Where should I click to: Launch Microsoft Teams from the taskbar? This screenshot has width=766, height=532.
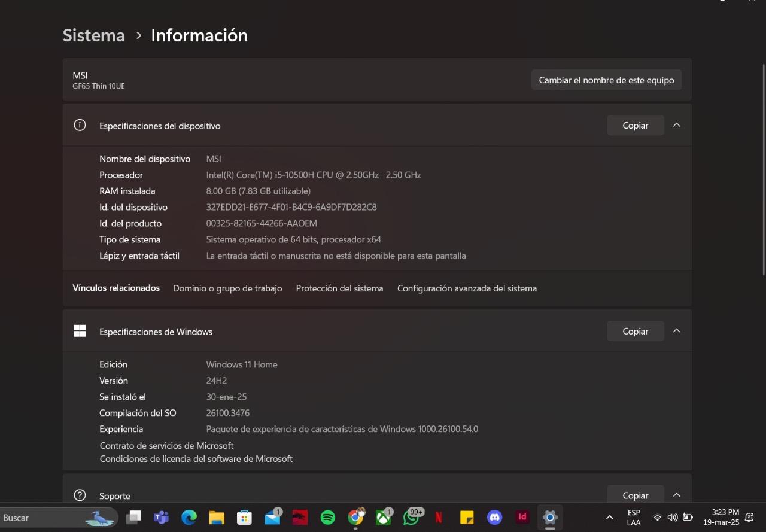coord(161,518)
